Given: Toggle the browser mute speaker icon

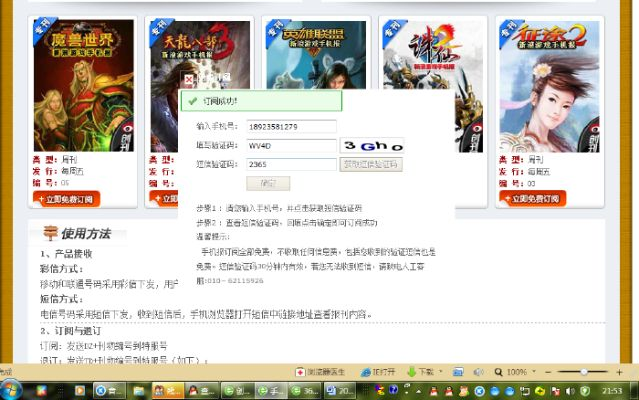Looking at the screenshot, I should (x=478, y=372).
